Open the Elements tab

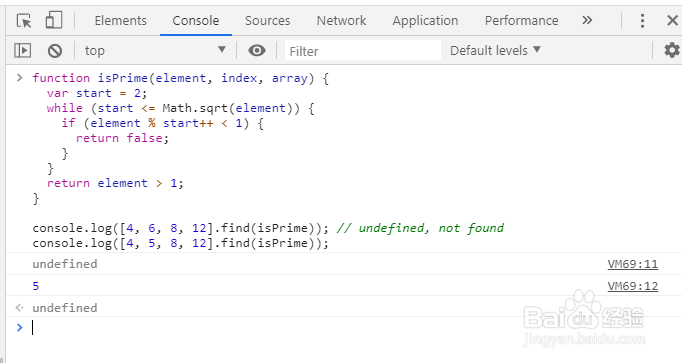pos(120,20)
